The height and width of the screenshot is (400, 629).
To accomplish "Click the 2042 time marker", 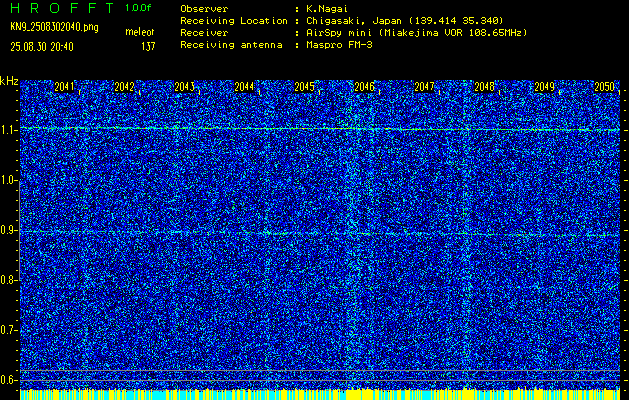I will tap(124, 87).
